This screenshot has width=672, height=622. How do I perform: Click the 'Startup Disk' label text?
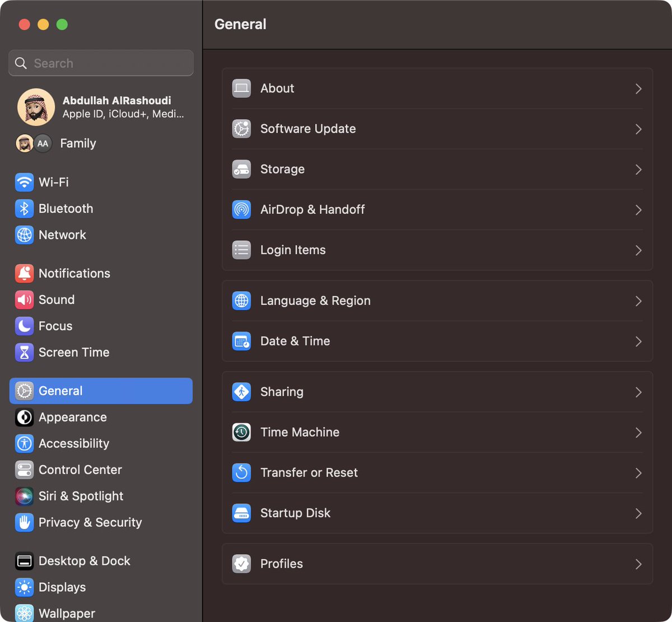point(296,513)
